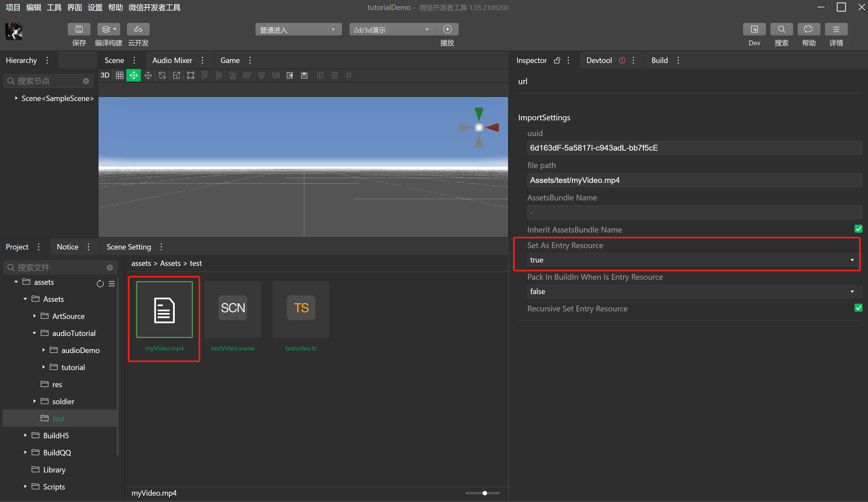Toggle the 3D view mode button
Screen dimensions: 868x502
pyautogui.click(x=105, y=75)
